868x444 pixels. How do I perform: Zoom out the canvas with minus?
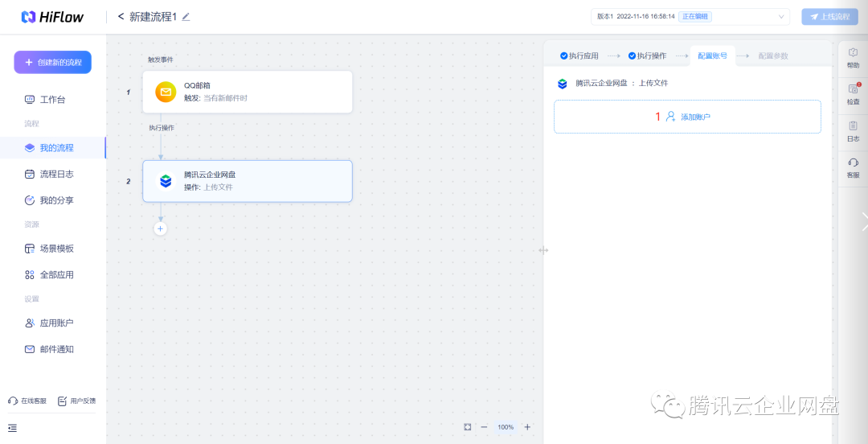click(484, 427)
